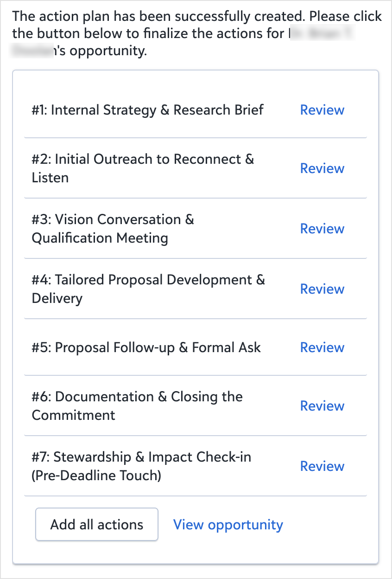This screenshot has height=579, width=392.
Task: Select the #3 Vision Conversation & Qualification Meeting title
Action: 113,229
